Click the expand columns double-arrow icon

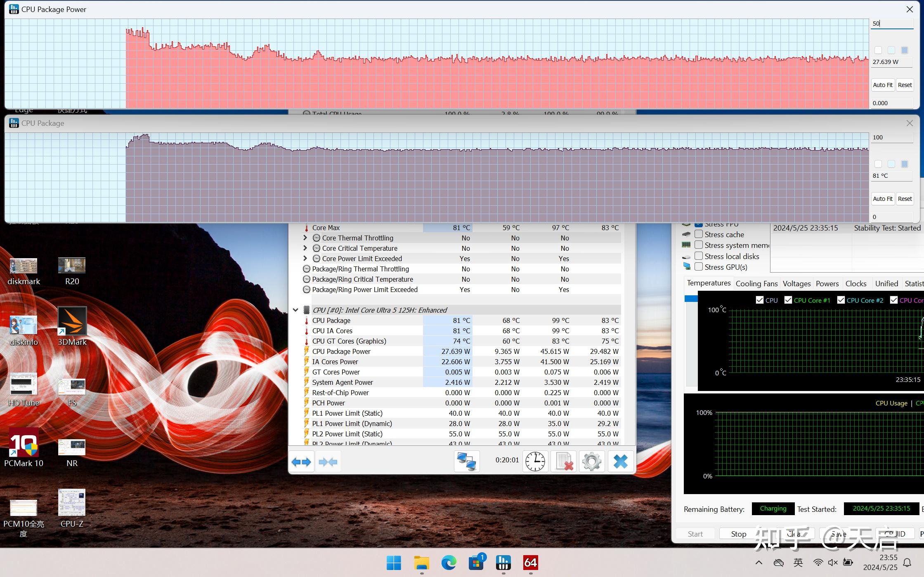point(301,462)
